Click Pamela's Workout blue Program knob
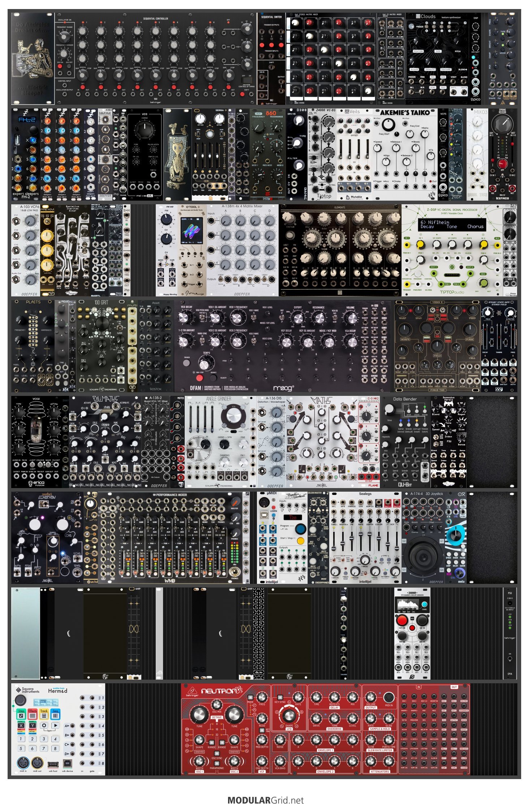 [300, 529]
